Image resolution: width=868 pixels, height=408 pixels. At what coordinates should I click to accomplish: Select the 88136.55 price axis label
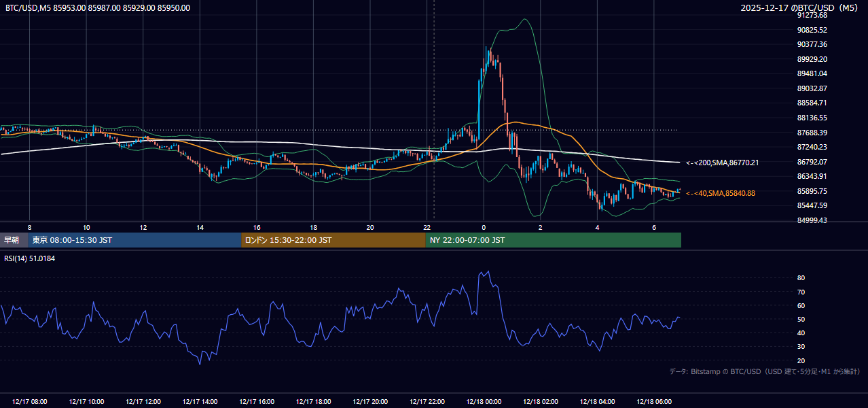812,118
